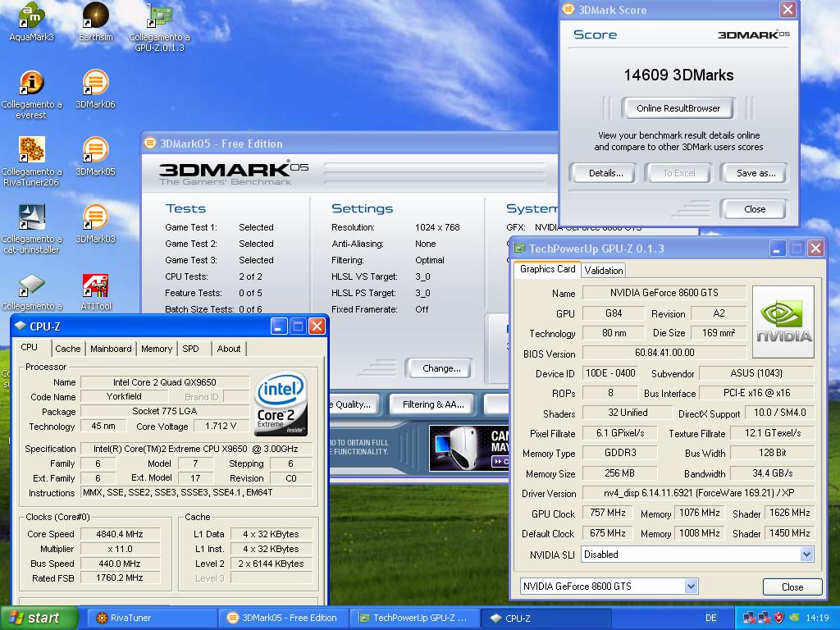840x630 pixels.
Task: Click the alien head advertisement banner in 3DMark05
Action: [468, 448]
